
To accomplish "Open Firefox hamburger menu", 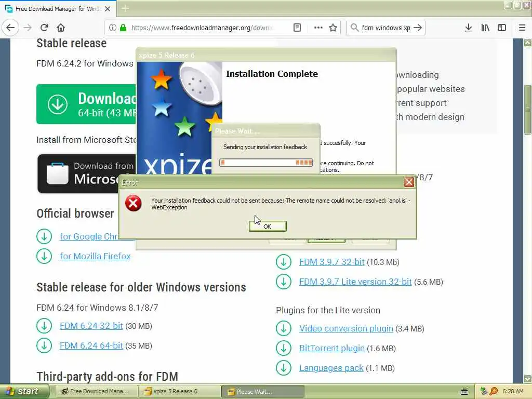I will (522, 28).
